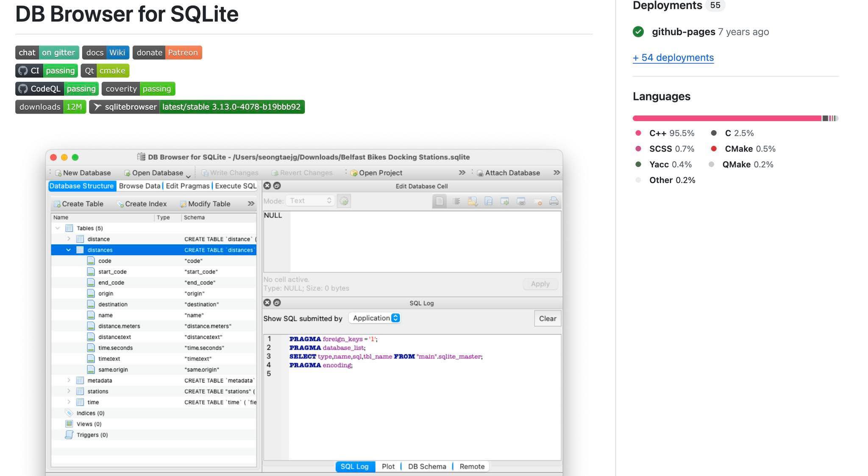Click the downloads 12M badge
This screenshot has height=476, width=868.
point(51,107)
